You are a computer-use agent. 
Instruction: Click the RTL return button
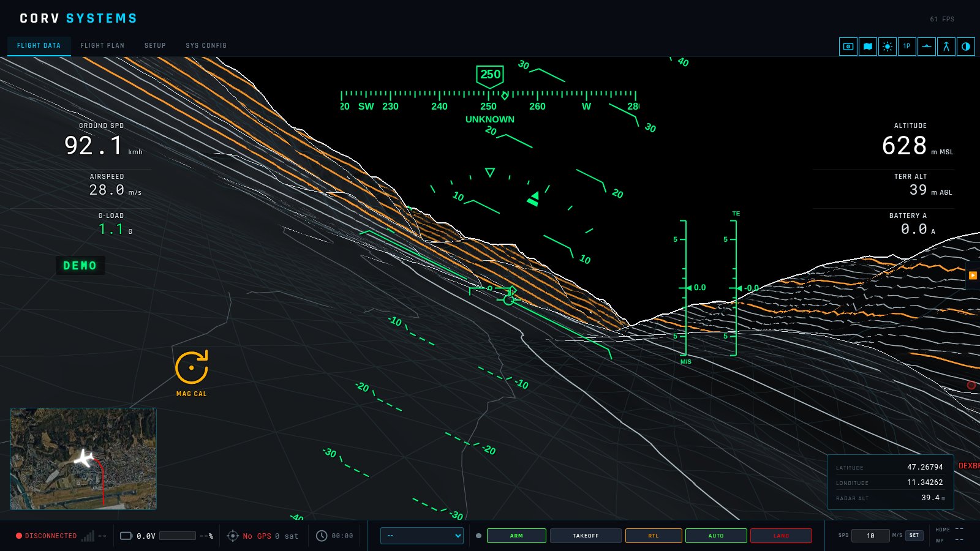654,536
